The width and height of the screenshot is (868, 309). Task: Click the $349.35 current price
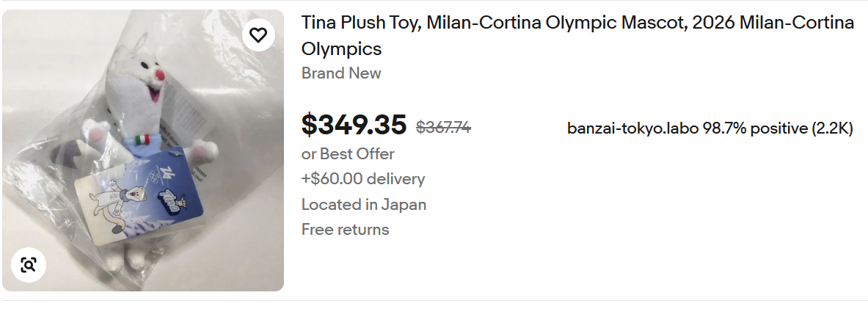[x=354, y=126]
